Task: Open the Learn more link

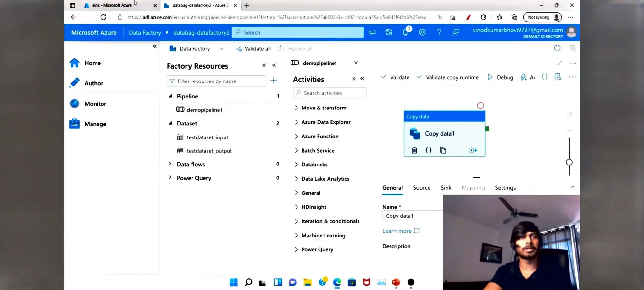Action: [401, 231]
